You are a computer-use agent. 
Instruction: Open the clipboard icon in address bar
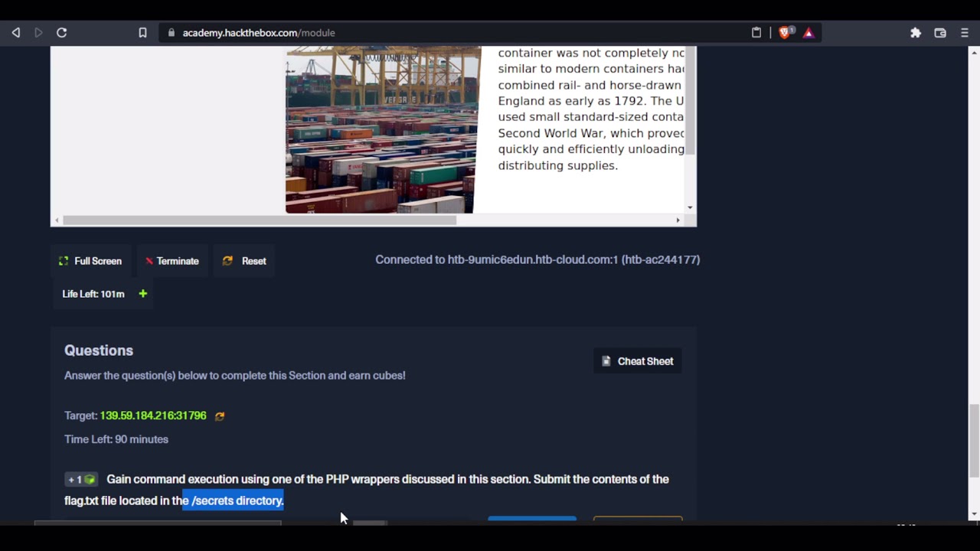(756, 33)
